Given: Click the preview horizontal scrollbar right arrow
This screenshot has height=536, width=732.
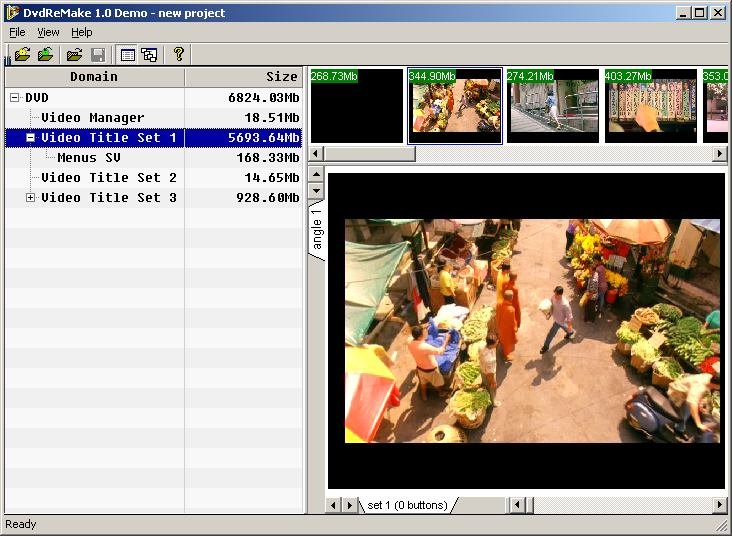Looking at the screenshot, I should [x=719, y=505].
